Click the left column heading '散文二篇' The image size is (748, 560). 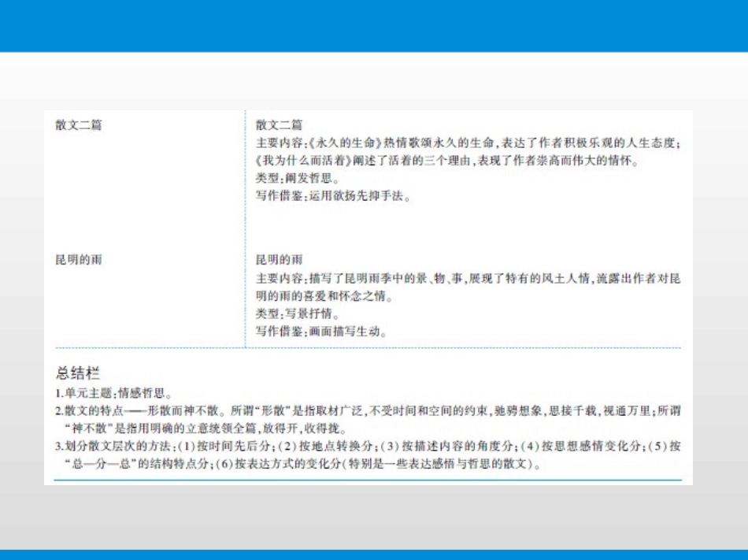pyautogui.click(x=79, y=125)
